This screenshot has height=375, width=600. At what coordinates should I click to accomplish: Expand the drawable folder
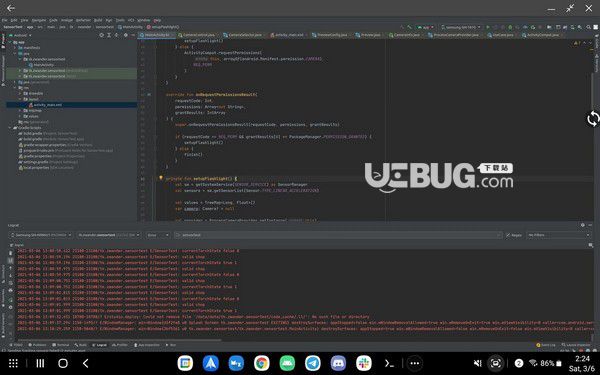coord(20,93)
